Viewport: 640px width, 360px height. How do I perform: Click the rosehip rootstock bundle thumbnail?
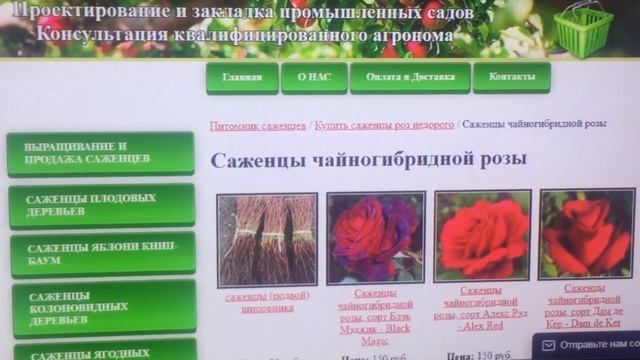[267, 240]
